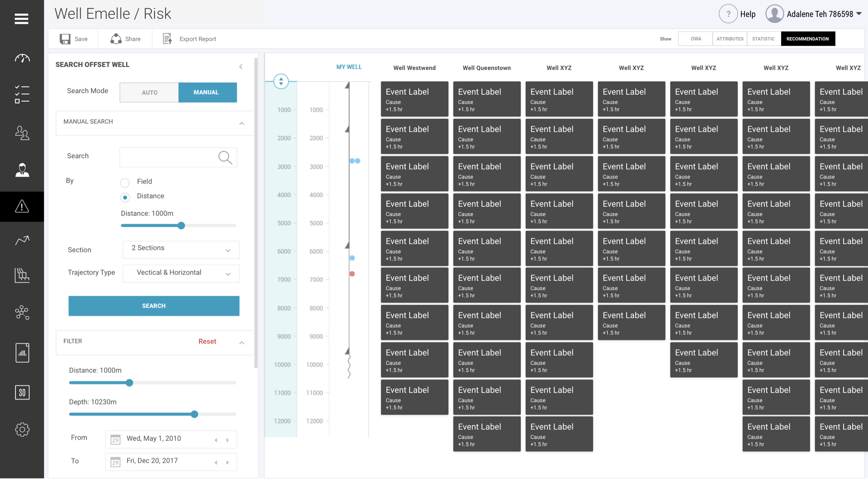Select the Distance radio button

tap(125, 197)
